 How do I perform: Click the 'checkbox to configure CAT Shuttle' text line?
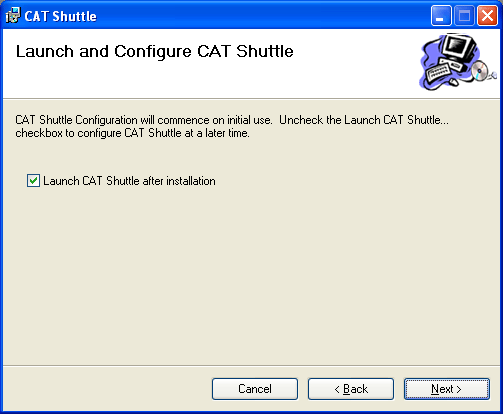(132, 133)
